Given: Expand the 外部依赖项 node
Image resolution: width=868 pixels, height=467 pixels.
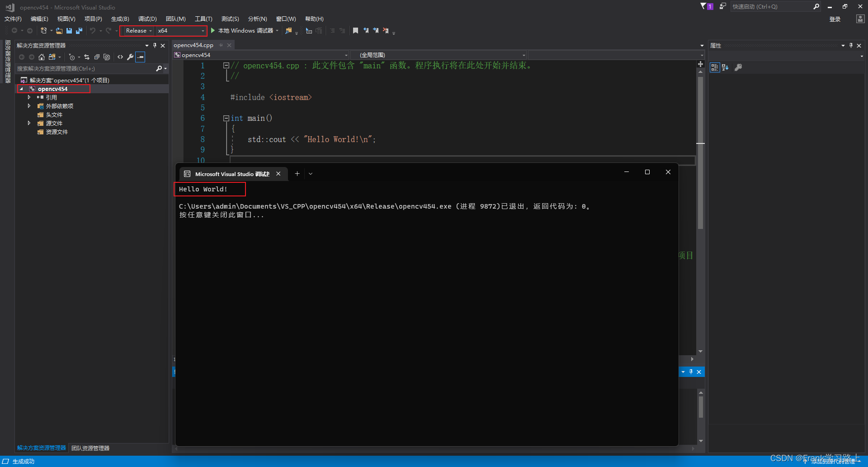Looking at the screenshot, I should [29, 106].
